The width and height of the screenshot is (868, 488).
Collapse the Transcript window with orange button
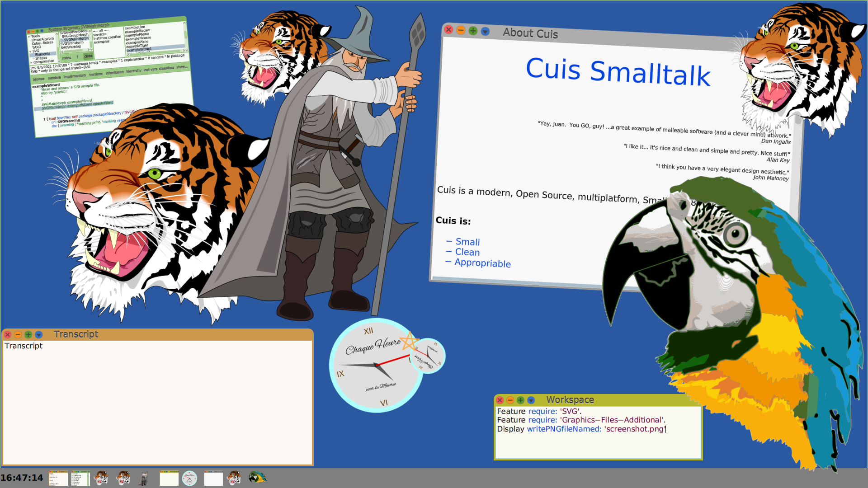click(x=18, y=335)
